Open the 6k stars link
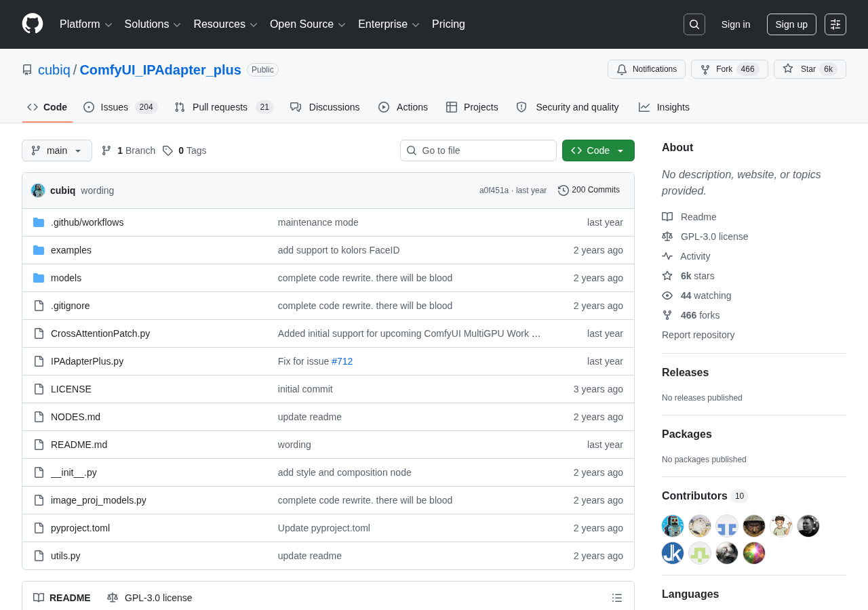Screen dimensions: 868x610 coord(688,276)
